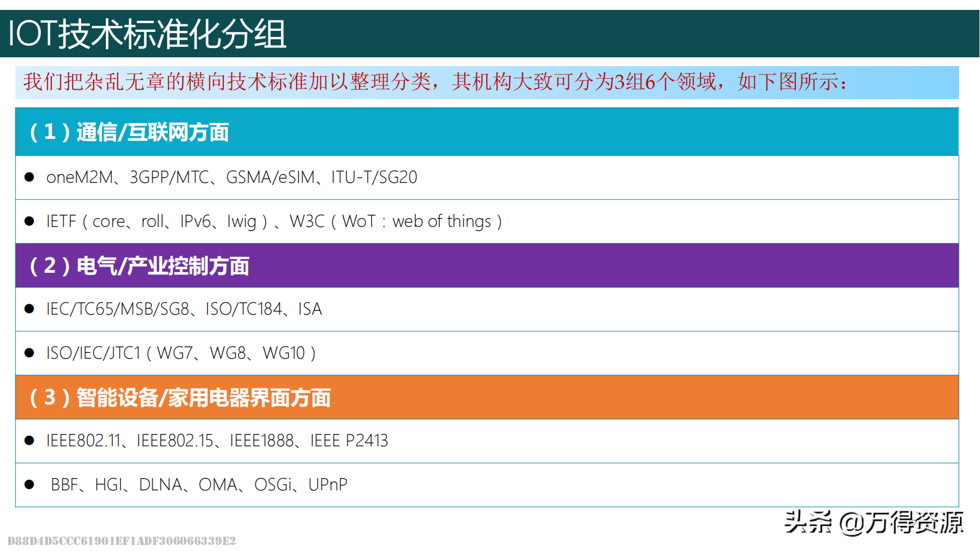
Task: Click the "WG10" working group text
Action: pos(284,353)
